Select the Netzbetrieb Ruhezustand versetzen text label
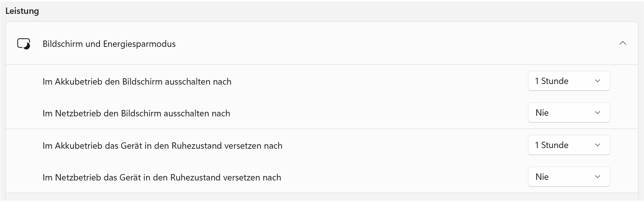This screenshot has height=202, width=644. point(162,178)
